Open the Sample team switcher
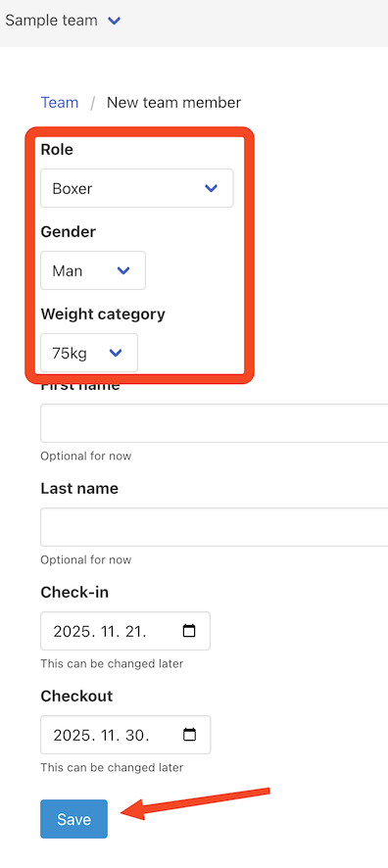The image size is (388, 868). pyautogui.click(x=63, y=21)
